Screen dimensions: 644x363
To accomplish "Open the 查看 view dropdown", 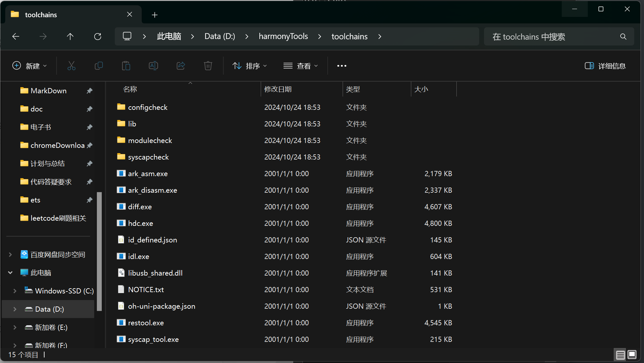I will click(x=301, y=66).
